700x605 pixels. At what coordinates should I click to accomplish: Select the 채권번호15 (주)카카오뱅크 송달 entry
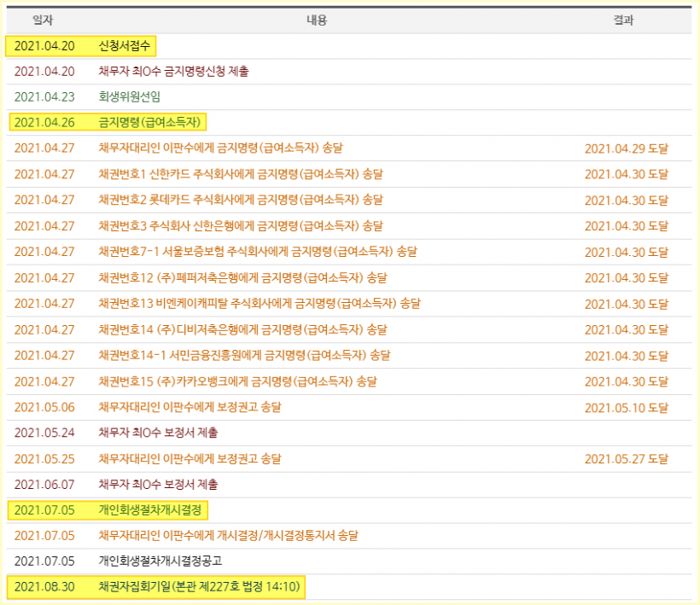[x=237, y=381]
